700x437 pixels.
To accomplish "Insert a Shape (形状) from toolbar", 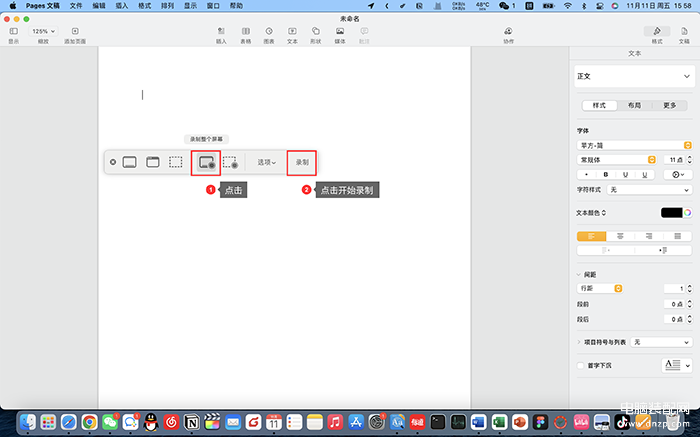I will pyautogui.click(x=316, y=32).
